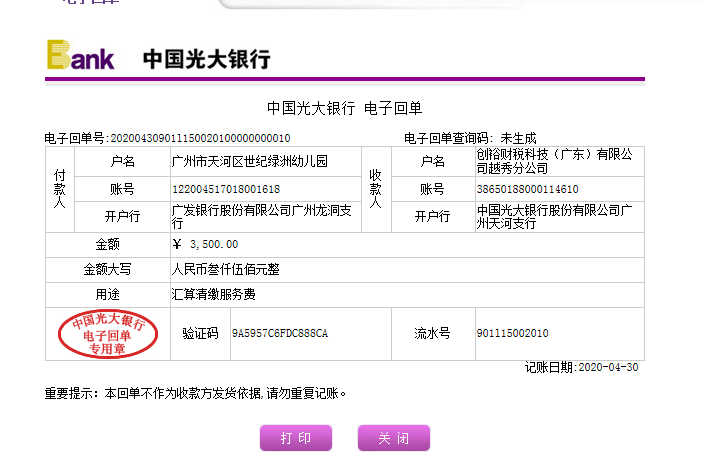This screenshot has width=701, height=475.
Task: Select posting date 2020-04-30
Action: (x=608, y=367)
